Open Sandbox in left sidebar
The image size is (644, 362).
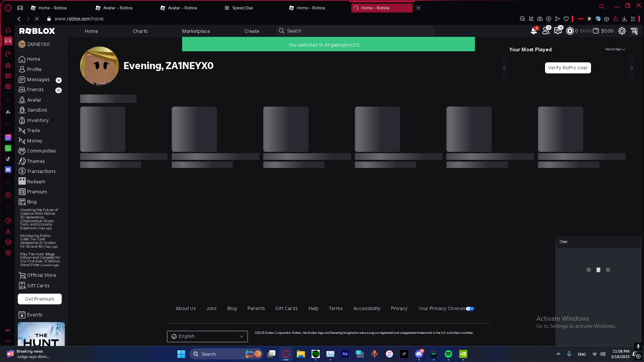click(37, 110)
